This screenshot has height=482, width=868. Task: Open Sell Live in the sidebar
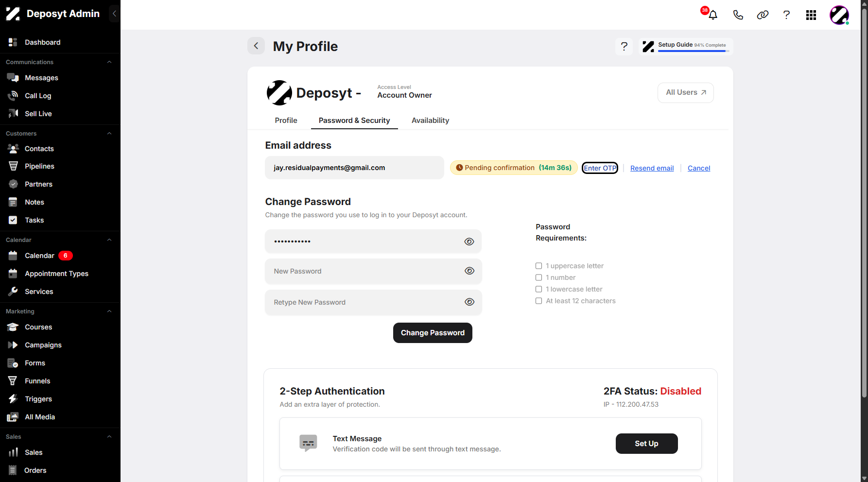coord(38,114)
